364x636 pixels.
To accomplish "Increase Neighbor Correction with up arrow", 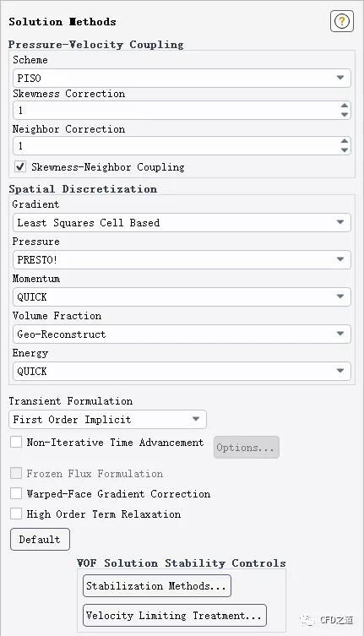I will 345,141.
